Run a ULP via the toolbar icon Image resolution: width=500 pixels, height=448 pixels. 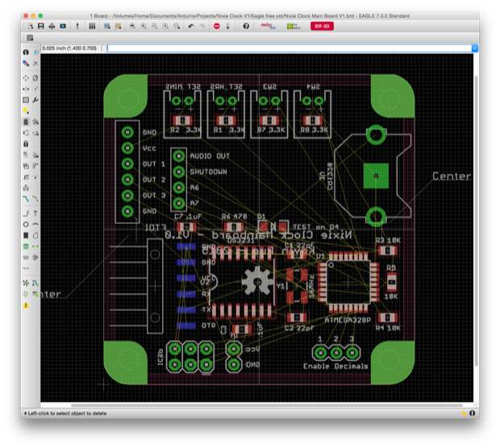[x=118, y=26]
